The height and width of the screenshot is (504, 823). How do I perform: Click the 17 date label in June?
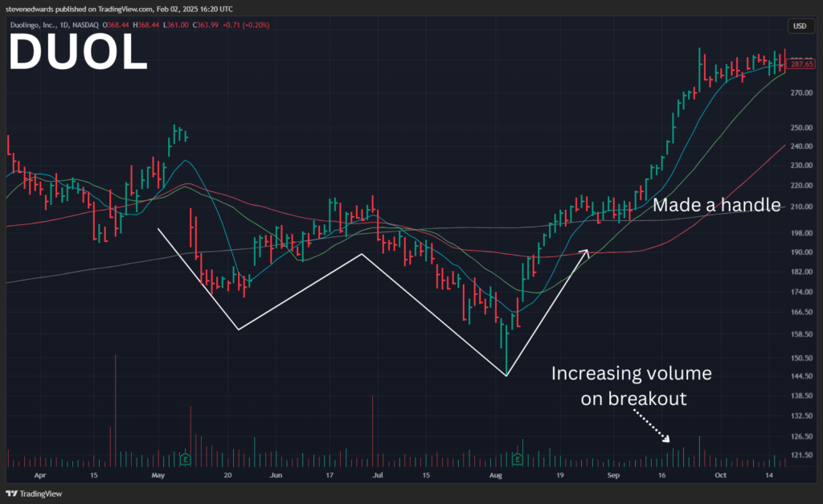[329, 475]
